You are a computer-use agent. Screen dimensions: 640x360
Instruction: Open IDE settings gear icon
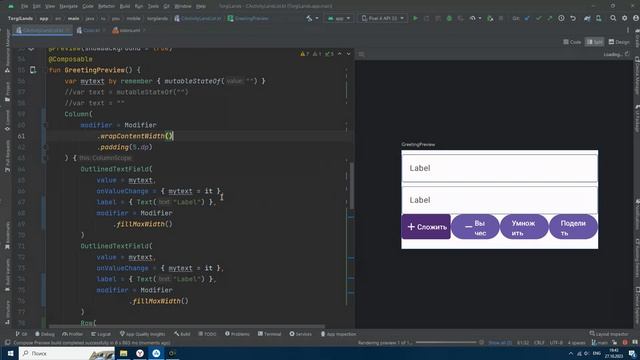click(624, 18)
